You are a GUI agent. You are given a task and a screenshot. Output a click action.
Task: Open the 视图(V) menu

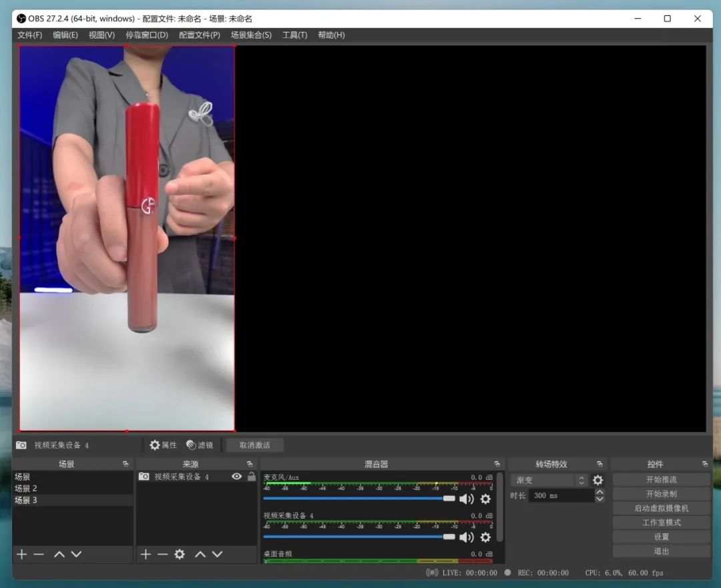[101, 35]
